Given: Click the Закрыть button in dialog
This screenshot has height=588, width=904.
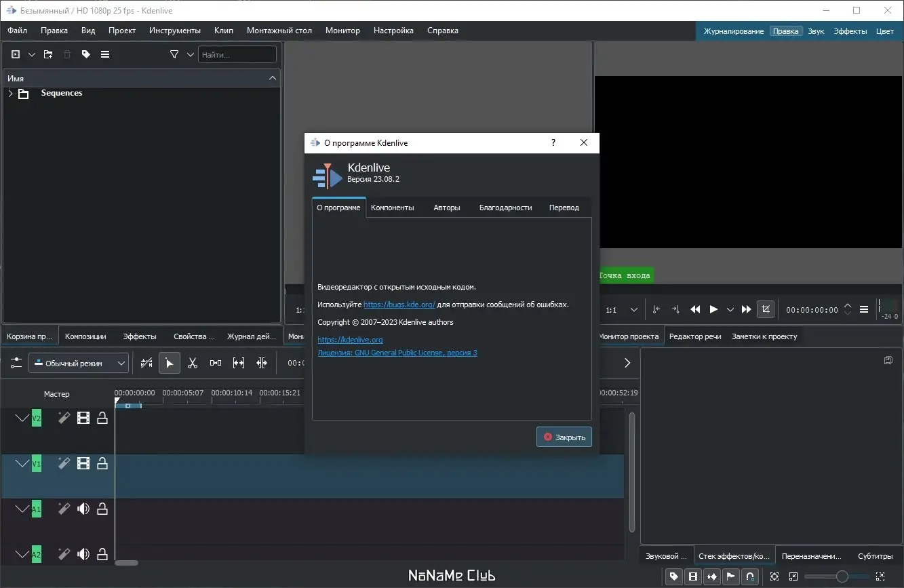Looking at the screenshot, I should point(564,437).
